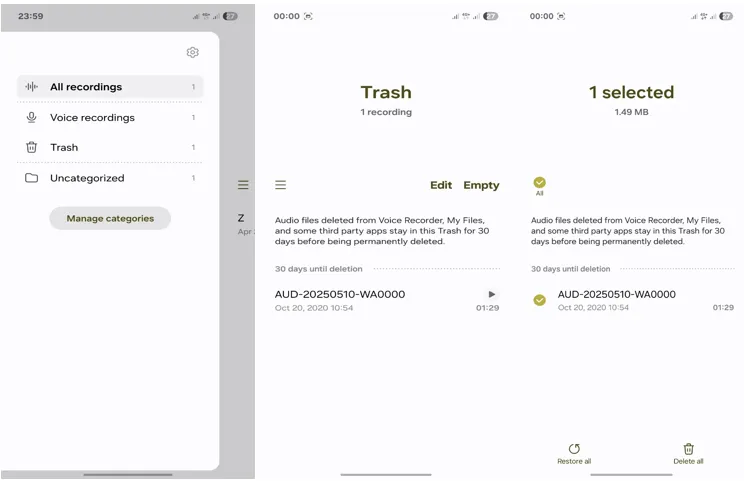Viewport: 744px width, 481px height.
Task: Tap the All recordings count badge
Action: click(x=193, y=87)
